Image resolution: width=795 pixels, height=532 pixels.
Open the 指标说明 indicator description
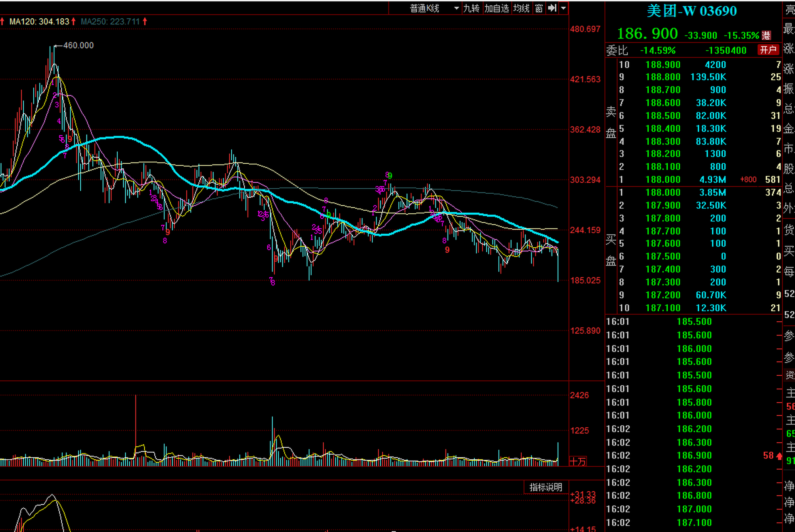pyautogui.click(x=545, y=487)
